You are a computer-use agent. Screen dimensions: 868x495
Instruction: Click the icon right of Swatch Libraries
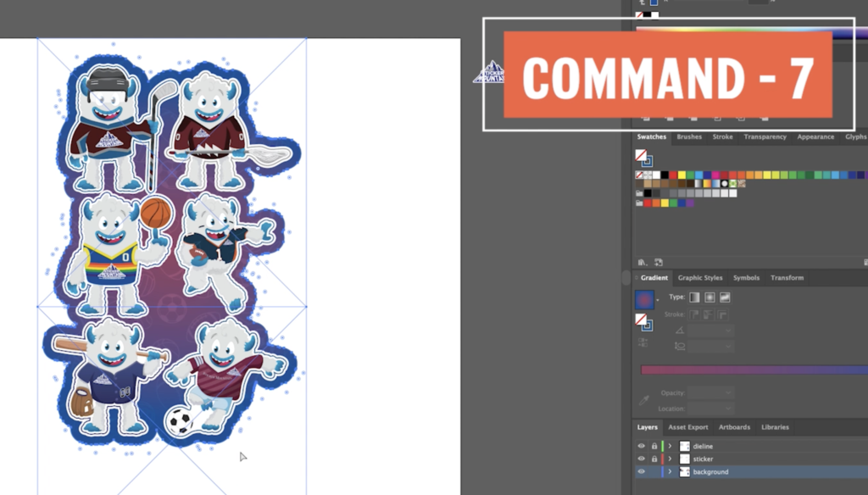point(658,263)
